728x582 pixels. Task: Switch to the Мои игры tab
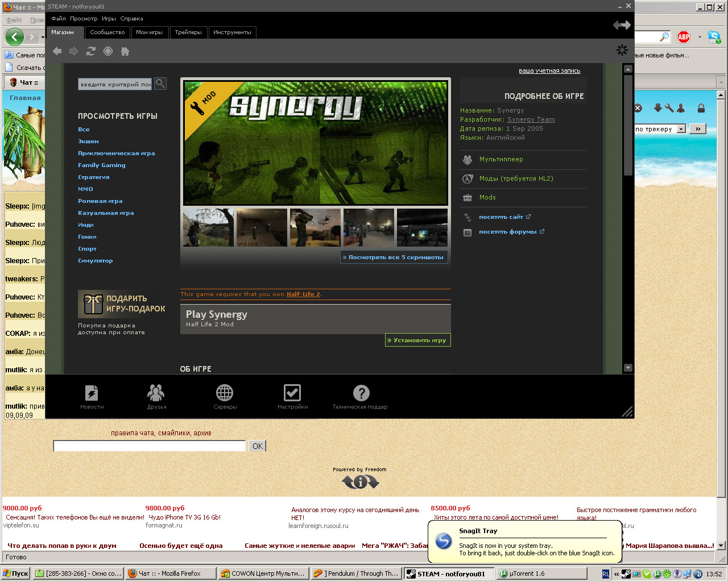[x=149, y=32]
